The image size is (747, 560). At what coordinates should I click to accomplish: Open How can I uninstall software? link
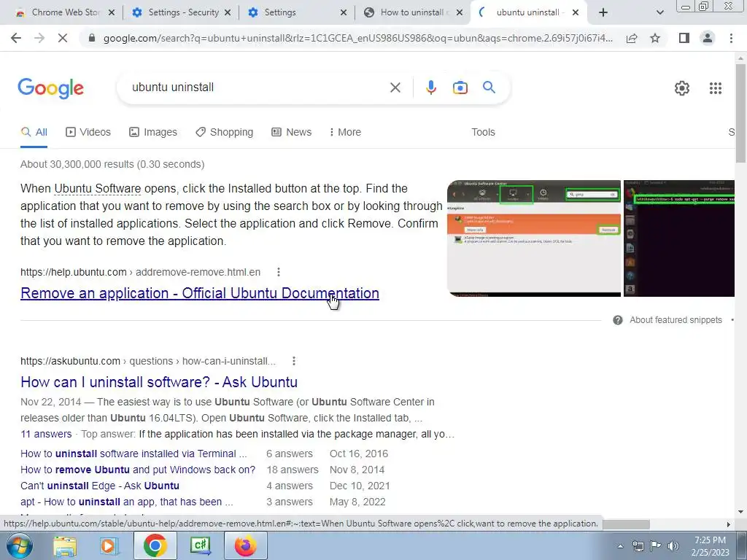pos(159,382)
